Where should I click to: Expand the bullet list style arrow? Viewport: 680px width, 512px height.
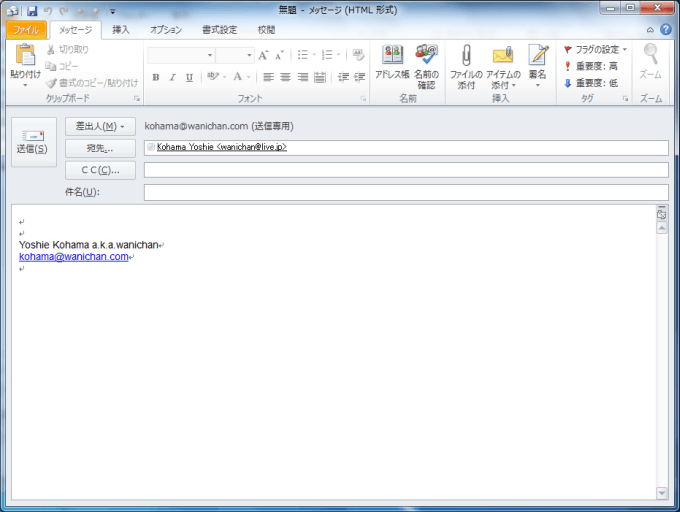click(314, 55)
